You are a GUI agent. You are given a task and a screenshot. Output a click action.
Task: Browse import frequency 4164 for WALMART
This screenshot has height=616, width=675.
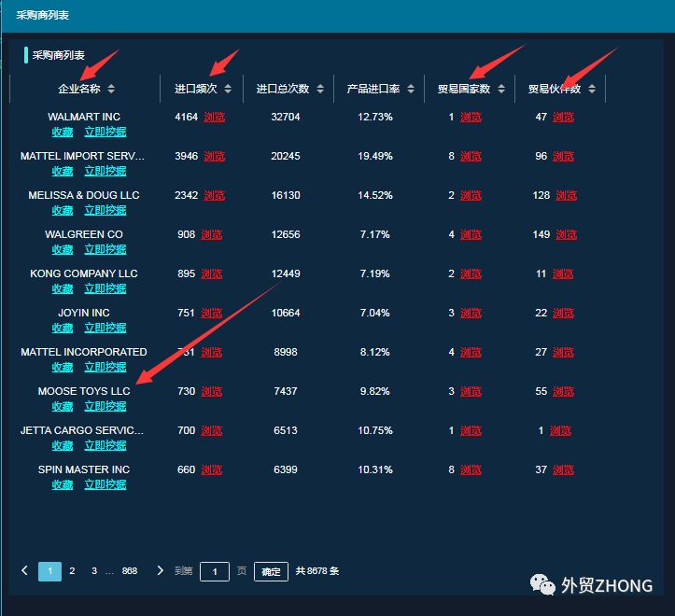click(x=215, y=117)
